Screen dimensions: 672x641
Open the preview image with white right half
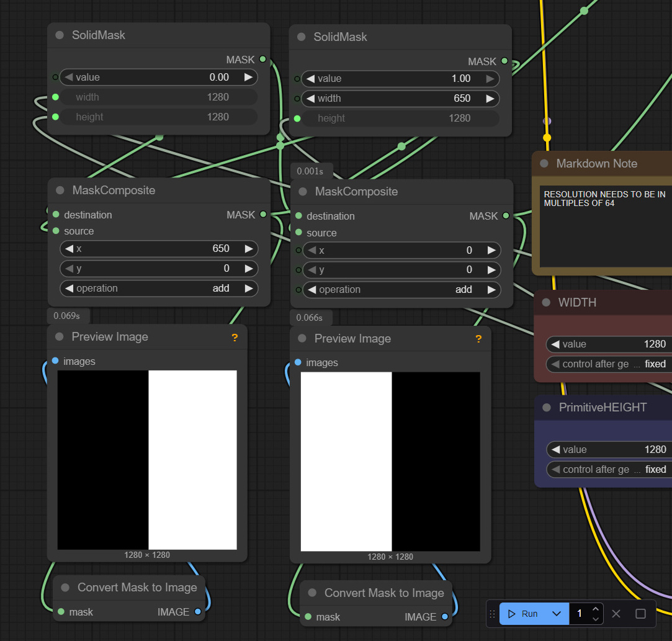point(147,460)
